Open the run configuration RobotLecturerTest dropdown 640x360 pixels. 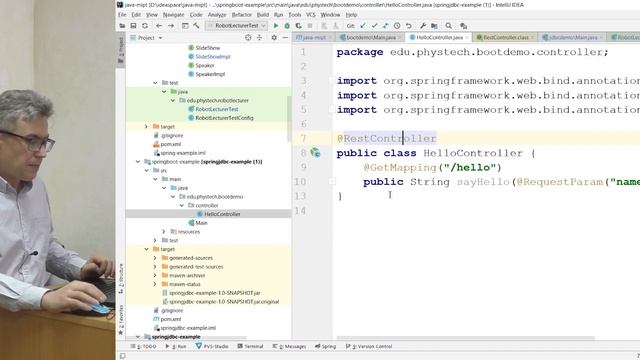236,26
